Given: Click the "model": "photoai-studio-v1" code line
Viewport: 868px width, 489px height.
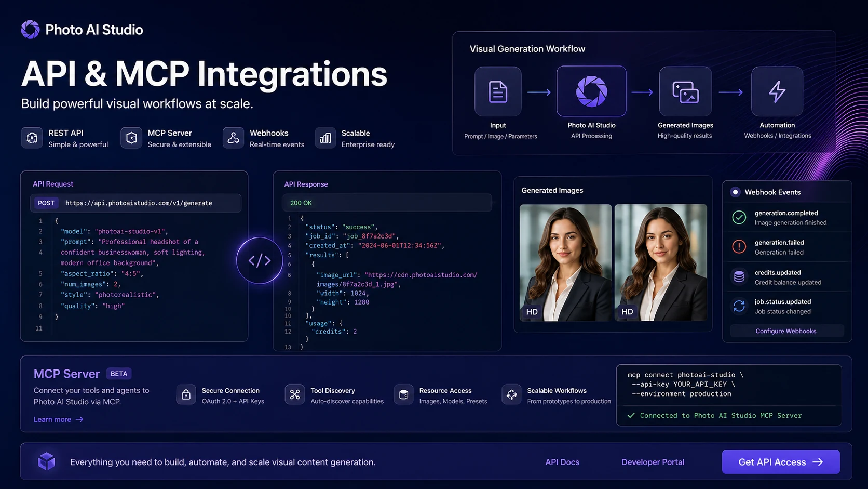Looking at the screenshot, I should pyautogui.click(x=114, y=231).
